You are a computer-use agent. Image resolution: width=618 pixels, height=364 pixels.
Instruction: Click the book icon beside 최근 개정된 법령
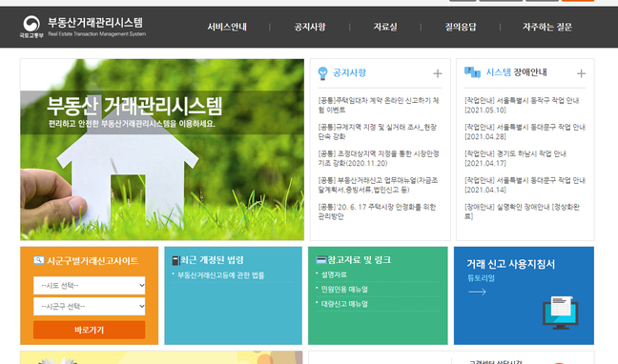coord(175,260)
